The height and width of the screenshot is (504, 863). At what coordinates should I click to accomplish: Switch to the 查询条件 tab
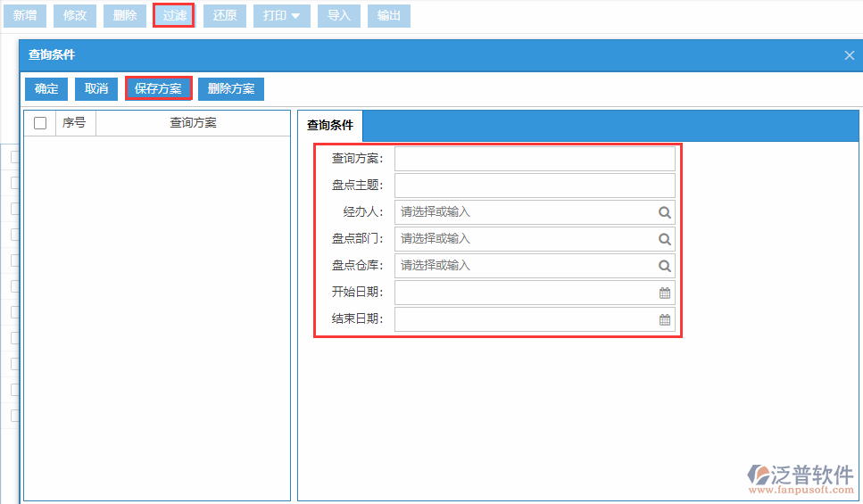point(330,125)
